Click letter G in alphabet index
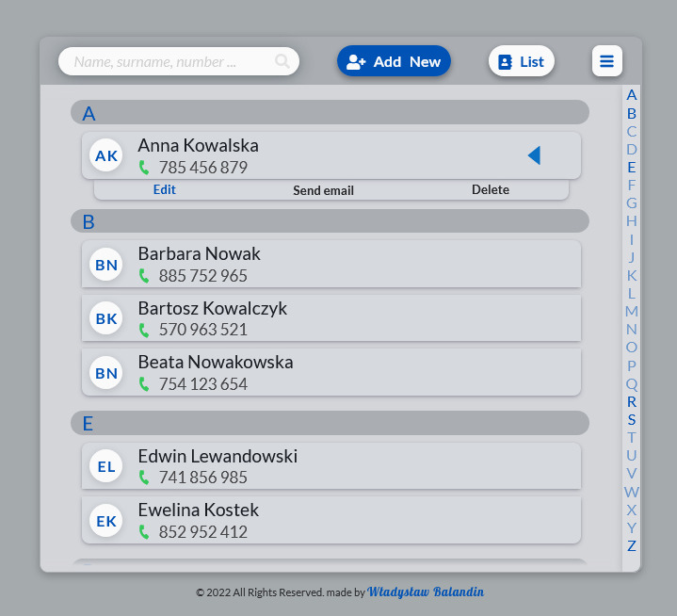Screen dimensions: 677x616 (x=632, y=203)
